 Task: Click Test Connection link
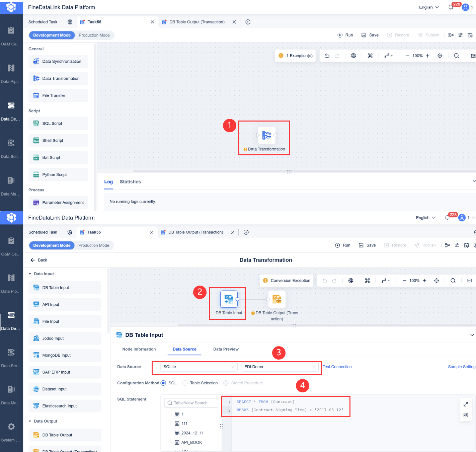(337, 367)
